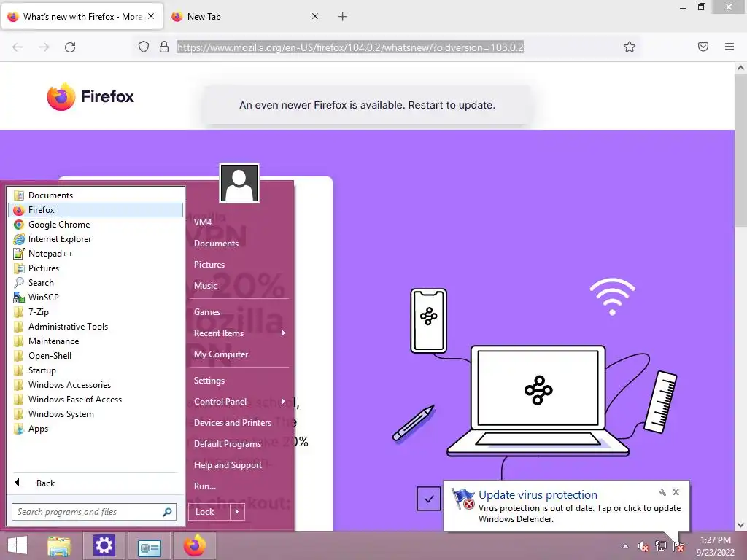Open File Explorer from the taskbar
The height and width of the screenshot is (560, 747).
coord(59,545)
